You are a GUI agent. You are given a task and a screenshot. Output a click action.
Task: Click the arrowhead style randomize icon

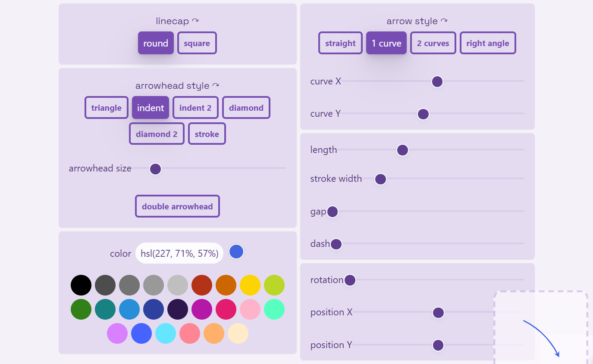(216, 85)
